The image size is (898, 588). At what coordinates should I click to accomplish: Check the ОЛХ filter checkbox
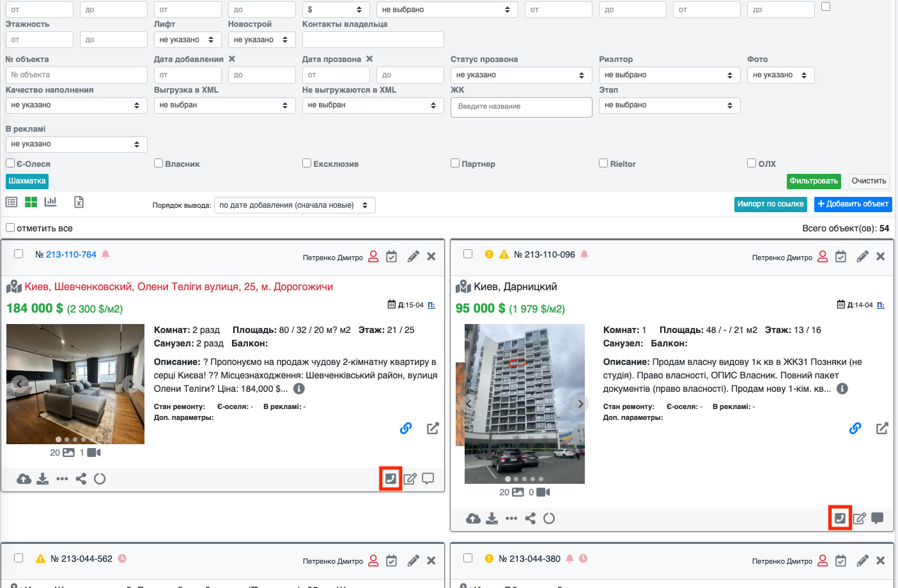click(x=752, y=164)
